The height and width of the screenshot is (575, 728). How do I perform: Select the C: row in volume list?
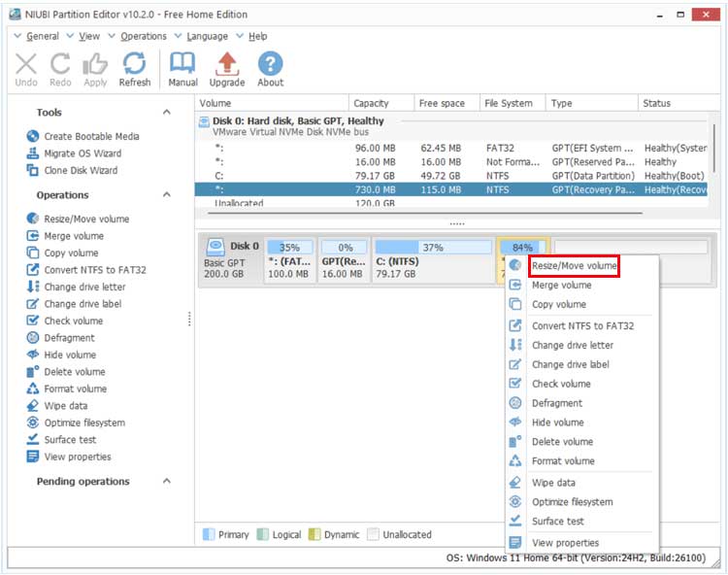[218, 176]
